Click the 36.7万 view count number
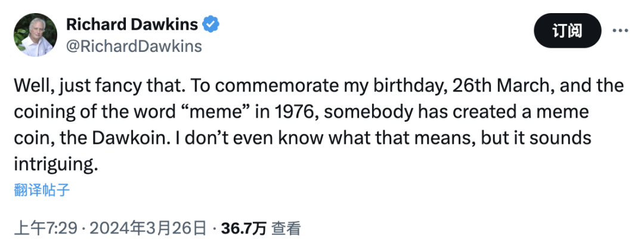 tap(244, 228)
